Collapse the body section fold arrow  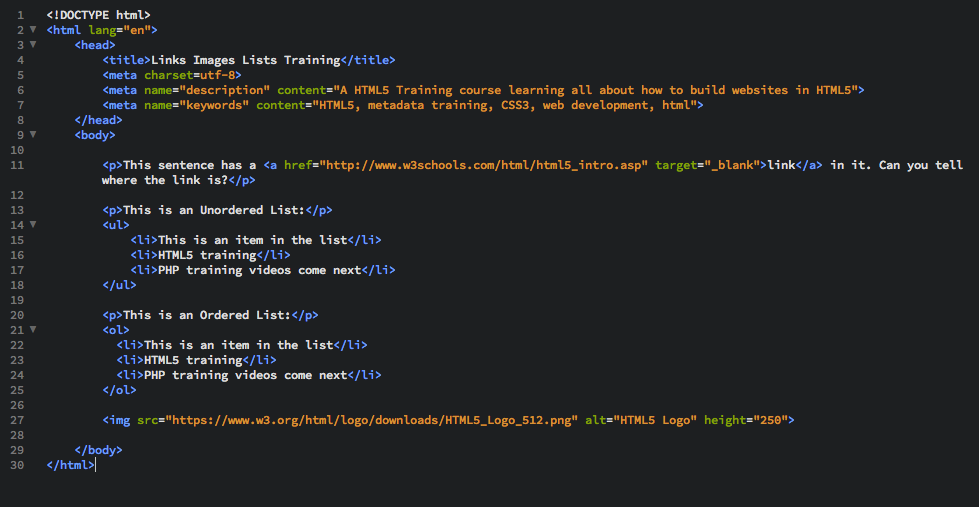[x=33, y=135]
